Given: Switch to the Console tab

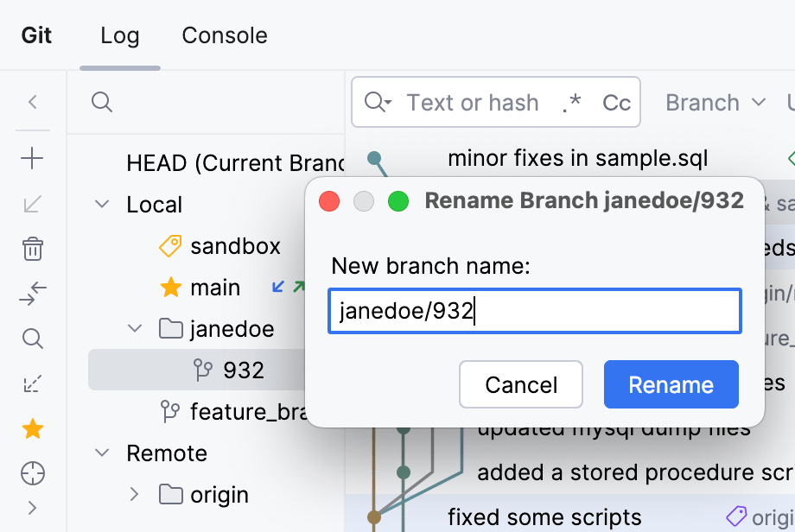Looking at the screenshot, I should [x=224, y=35].
